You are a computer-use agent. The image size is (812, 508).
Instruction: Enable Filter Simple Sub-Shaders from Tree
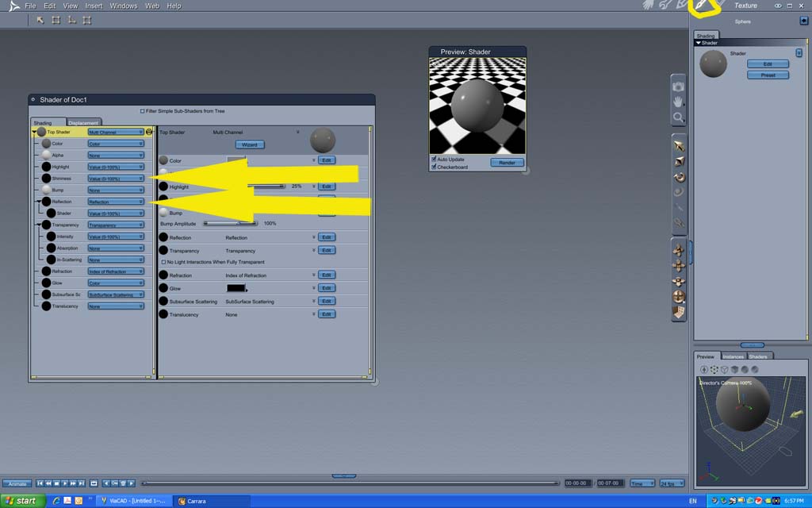pyautogui.click(x=143, y=111)
